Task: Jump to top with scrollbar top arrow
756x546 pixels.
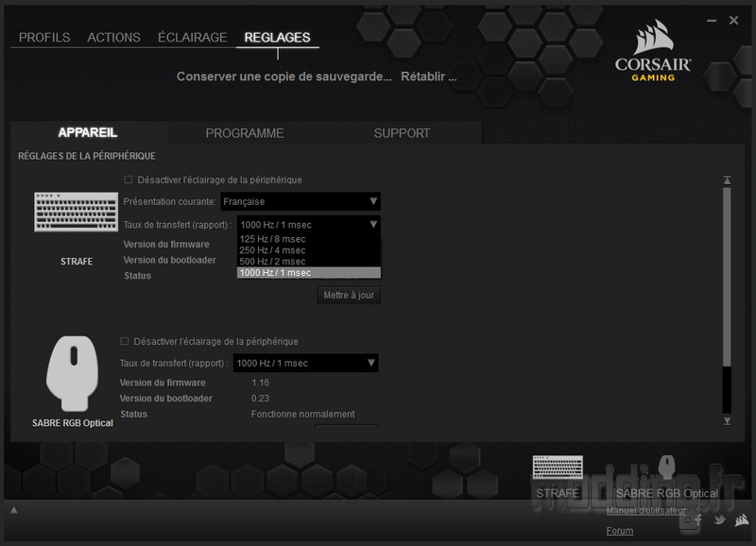Action: 727,179
